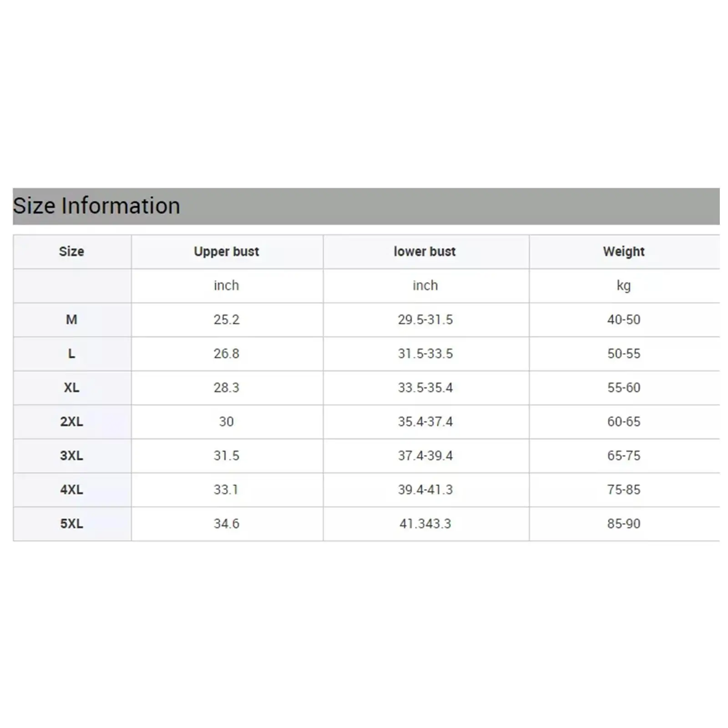The width and height of the screenshot is (728, 728).
Task: Click the XL size row label
Action: click(71, 388)
